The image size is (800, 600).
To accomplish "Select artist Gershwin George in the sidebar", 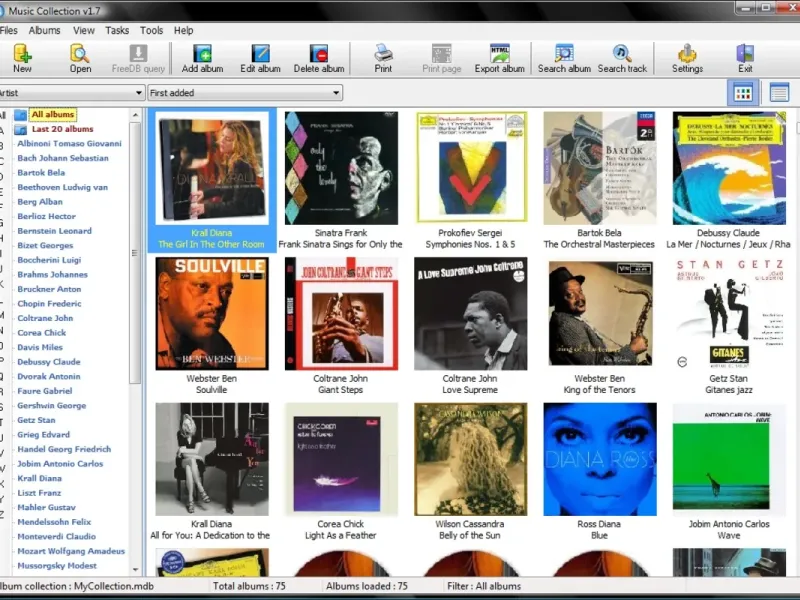I will (52, 406).
